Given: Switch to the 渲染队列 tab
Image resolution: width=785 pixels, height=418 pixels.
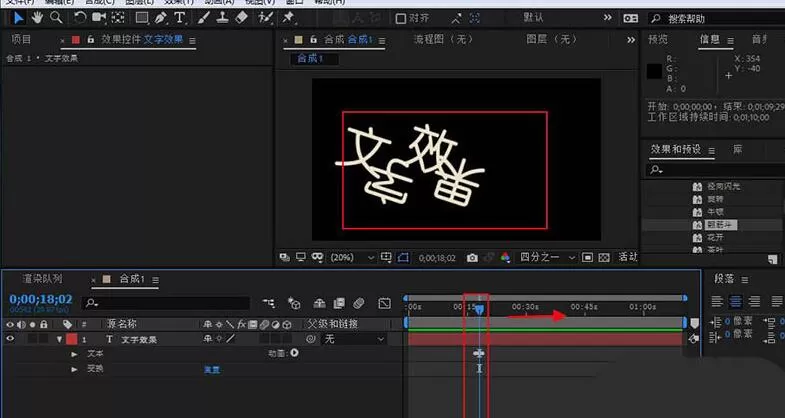Looking at the screenshot, I should [x=43, y=279].
